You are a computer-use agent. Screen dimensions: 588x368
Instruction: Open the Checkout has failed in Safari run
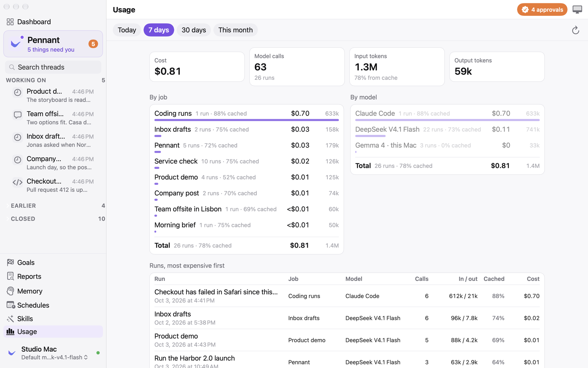pyautogui.click(x=347, y=296)
